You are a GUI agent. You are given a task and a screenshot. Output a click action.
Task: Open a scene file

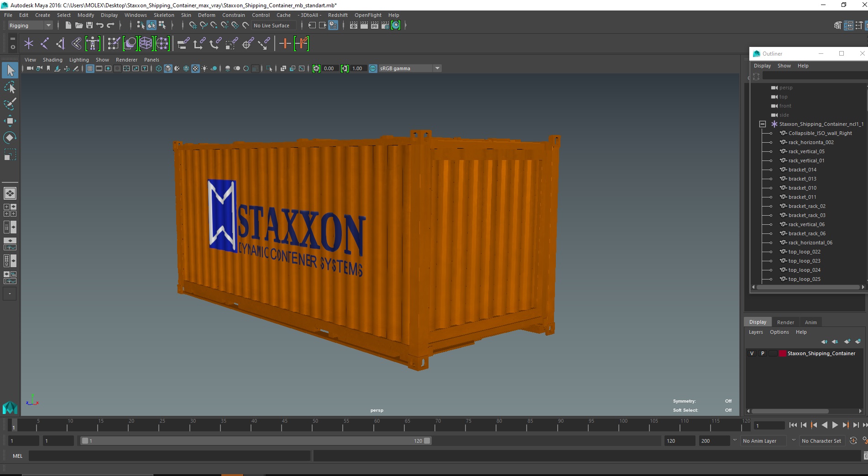[78, 26]
